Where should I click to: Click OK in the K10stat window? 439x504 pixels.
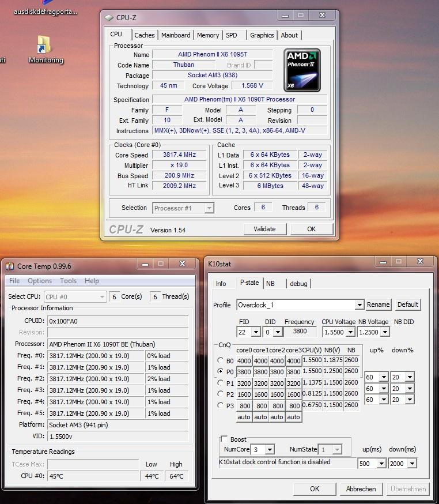pos(315,489)
